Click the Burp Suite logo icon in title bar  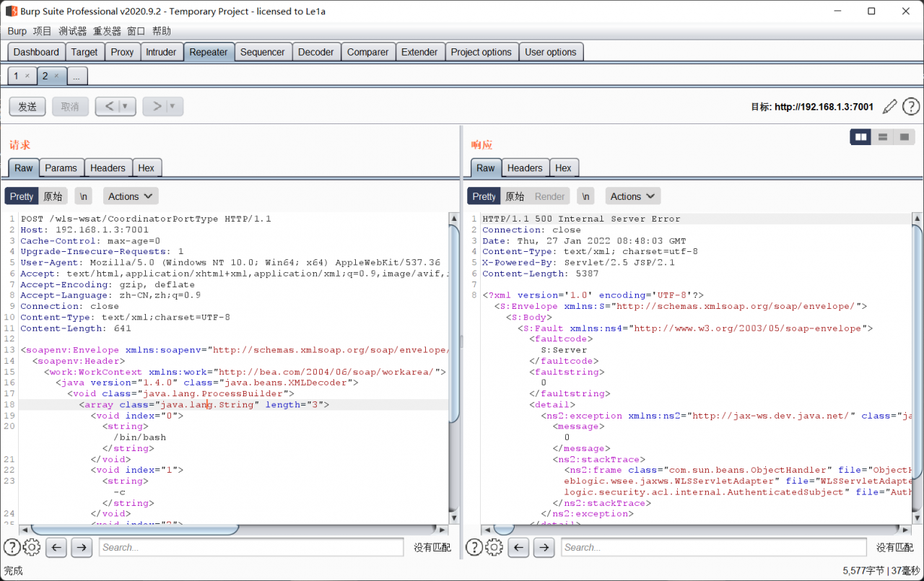(11, 11)
